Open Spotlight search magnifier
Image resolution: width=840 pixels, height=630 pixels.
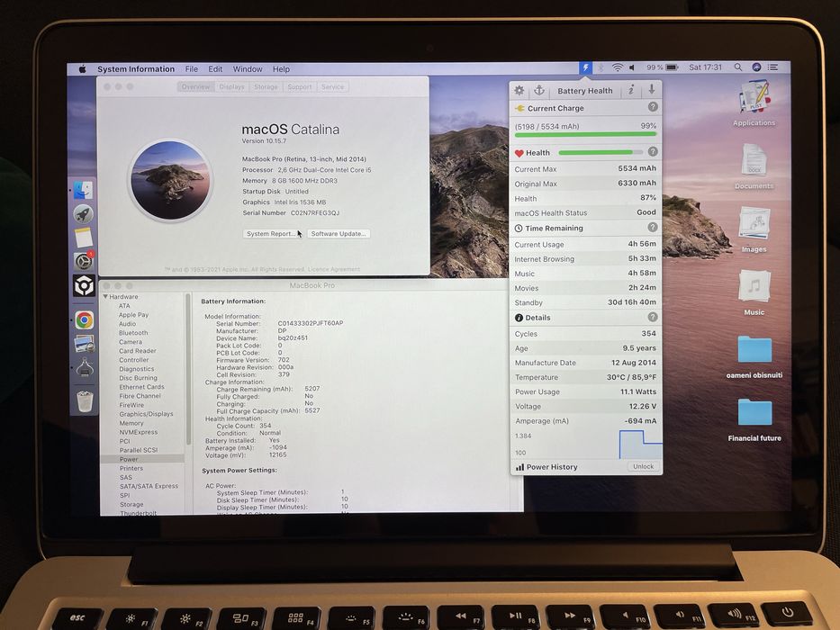738,67
